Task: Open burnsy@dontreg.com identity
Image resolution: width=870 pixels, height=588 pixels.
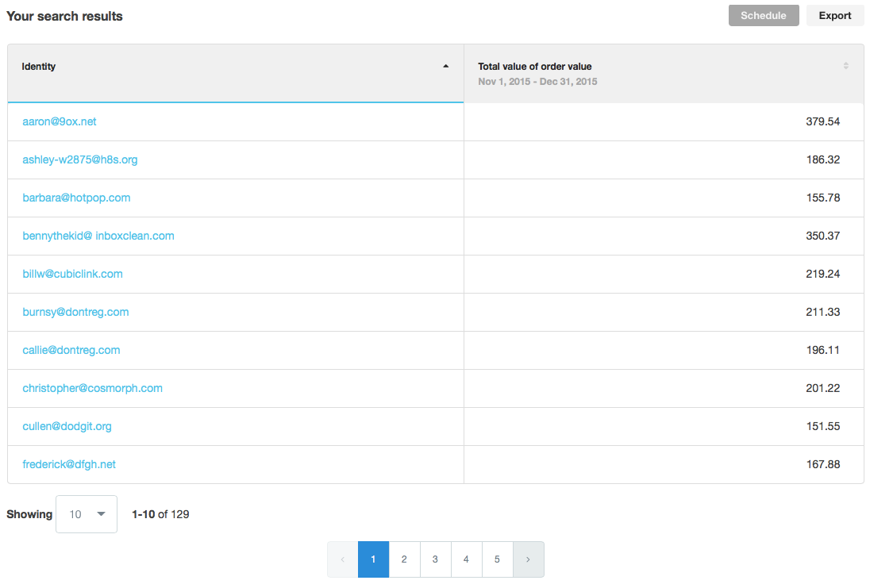Action: (75, 312)
